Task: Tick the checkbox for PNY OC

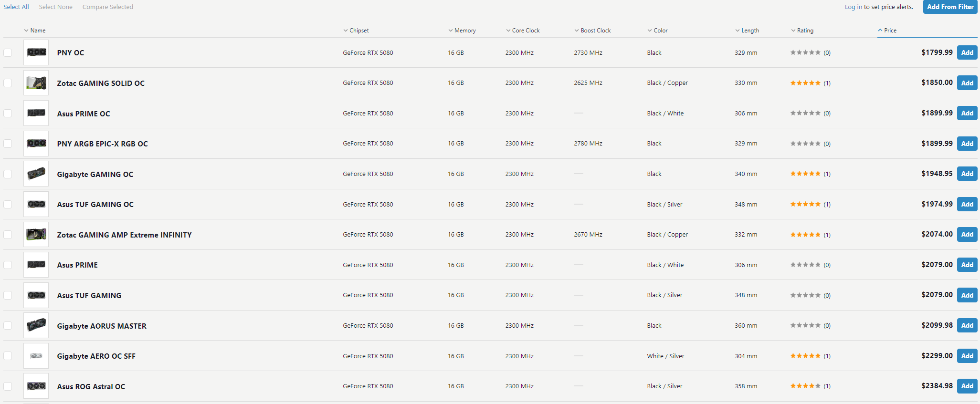Action: point(8,52)
